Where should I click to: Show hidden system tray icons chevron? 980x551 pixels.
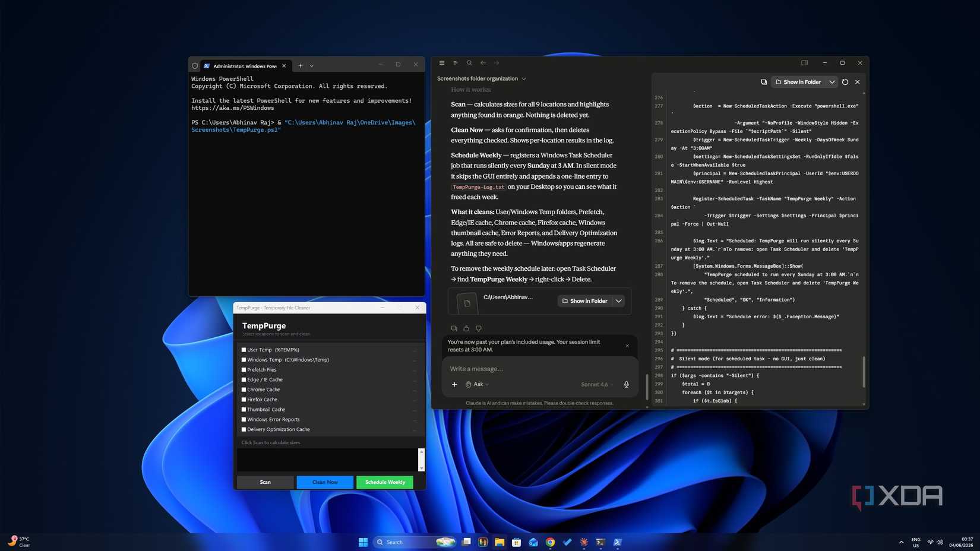(901, 542)
